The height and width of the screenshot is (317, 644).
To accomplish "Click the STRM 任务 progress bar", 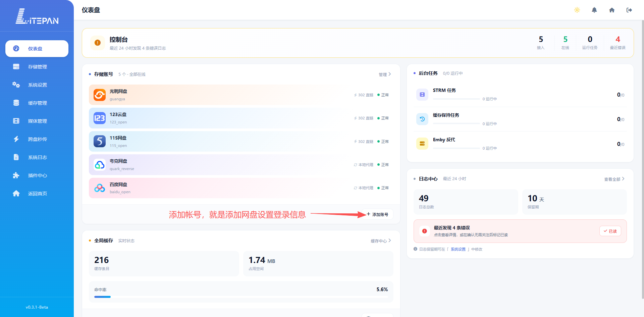I will pos(456,99).
